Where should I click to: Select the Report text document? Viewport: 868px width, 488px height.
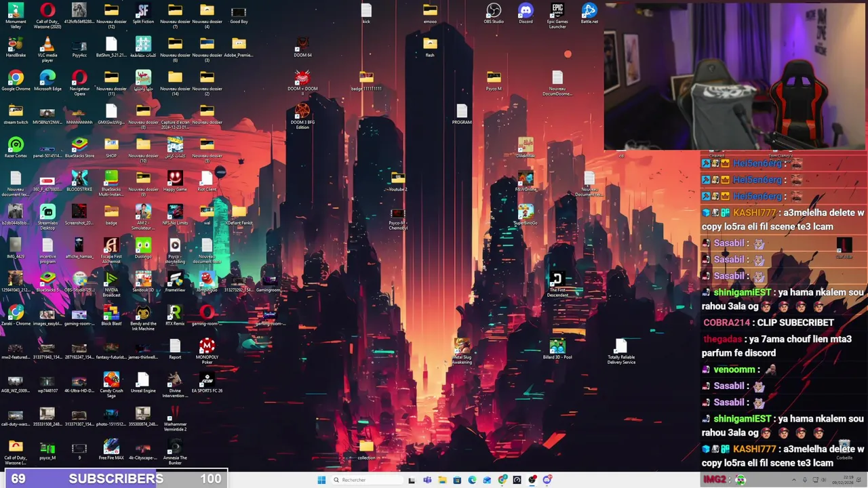click(175, 349)
